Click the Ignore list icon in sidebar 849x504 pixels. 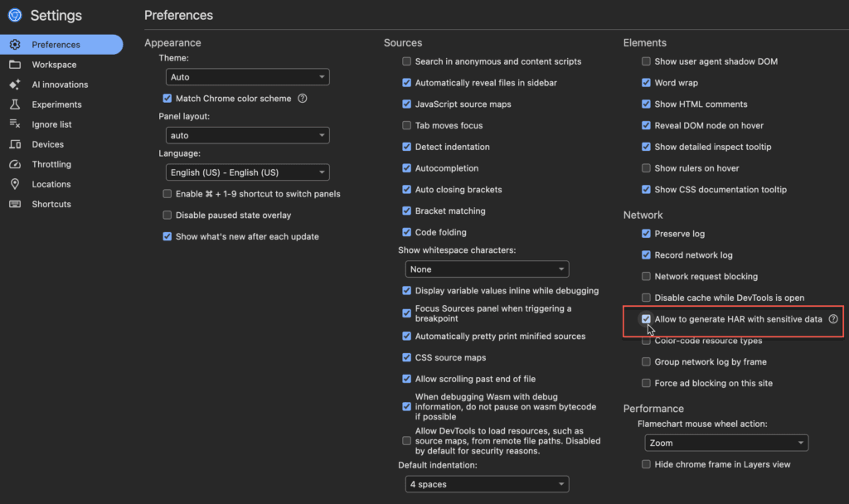point(14,124)
